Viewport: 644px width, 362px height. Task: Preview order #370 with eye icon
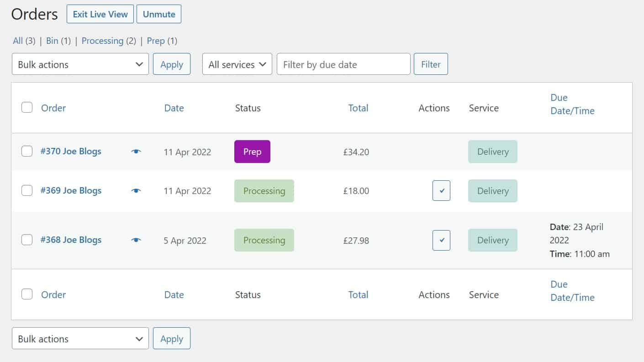point(136,152)
